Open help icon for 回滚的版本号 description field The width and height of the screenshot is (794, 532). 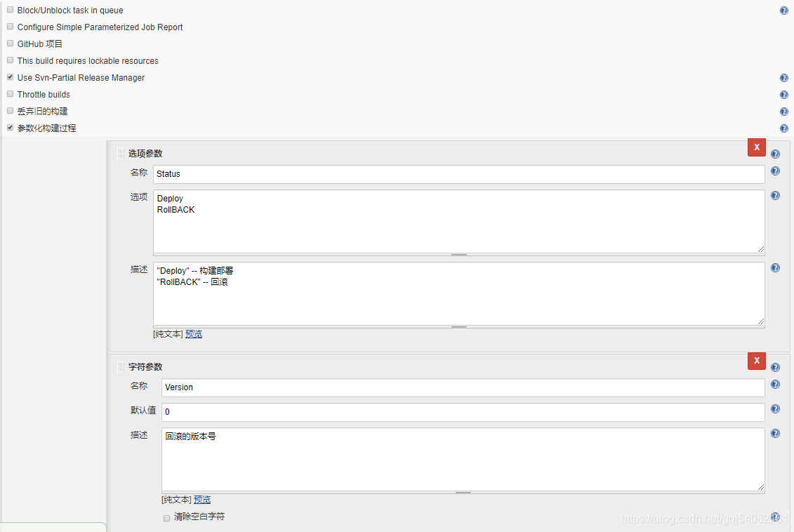click(775, 433)
